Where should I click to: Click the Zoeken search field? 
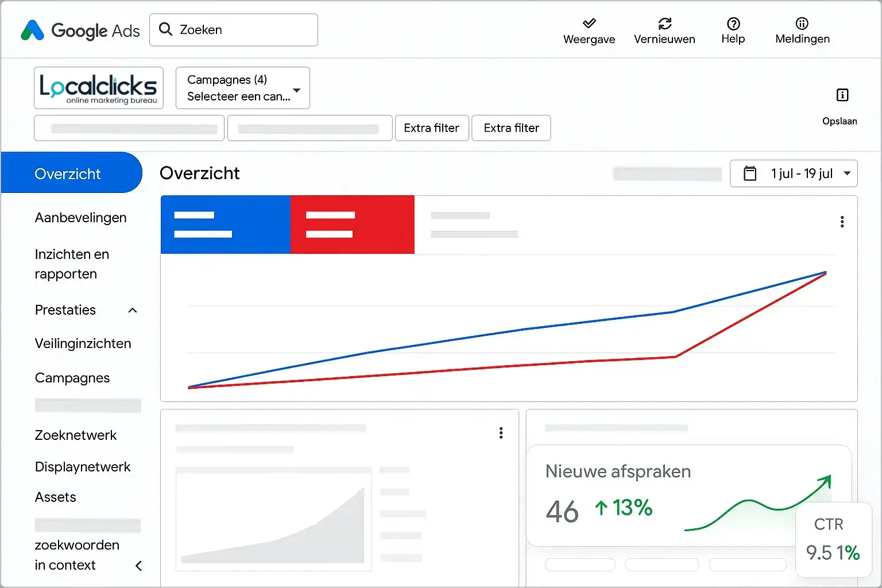click(234, 30)
